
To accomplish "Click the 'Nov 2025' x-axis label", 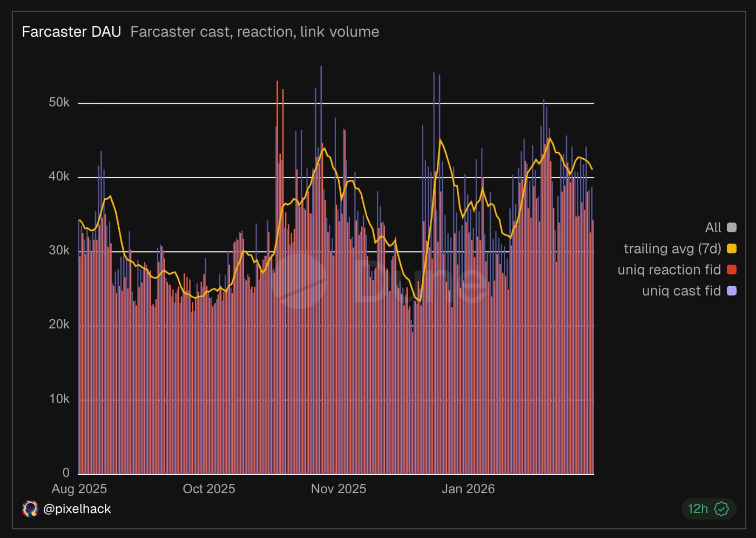I will pyautogui.click(x=338, y=489).
